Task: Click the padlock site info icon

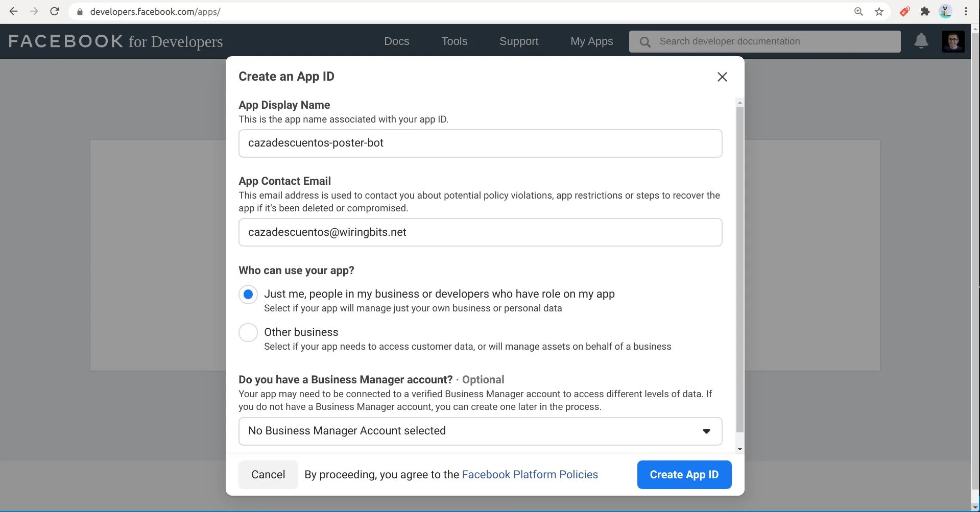Action: [80, 12]
